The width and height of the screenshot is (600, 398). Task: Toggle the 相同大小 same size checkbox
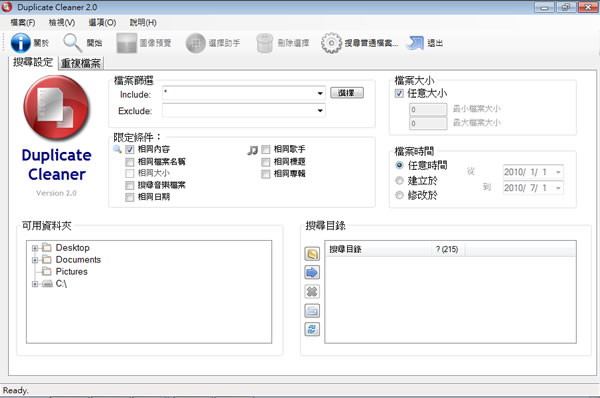coord(130,173)
